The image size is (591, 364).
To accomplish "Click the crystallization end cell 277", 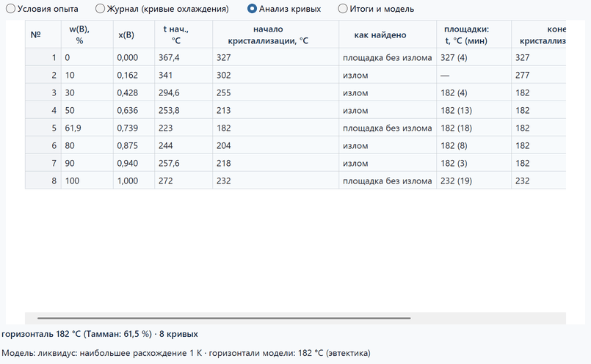I will pos(539,75).
